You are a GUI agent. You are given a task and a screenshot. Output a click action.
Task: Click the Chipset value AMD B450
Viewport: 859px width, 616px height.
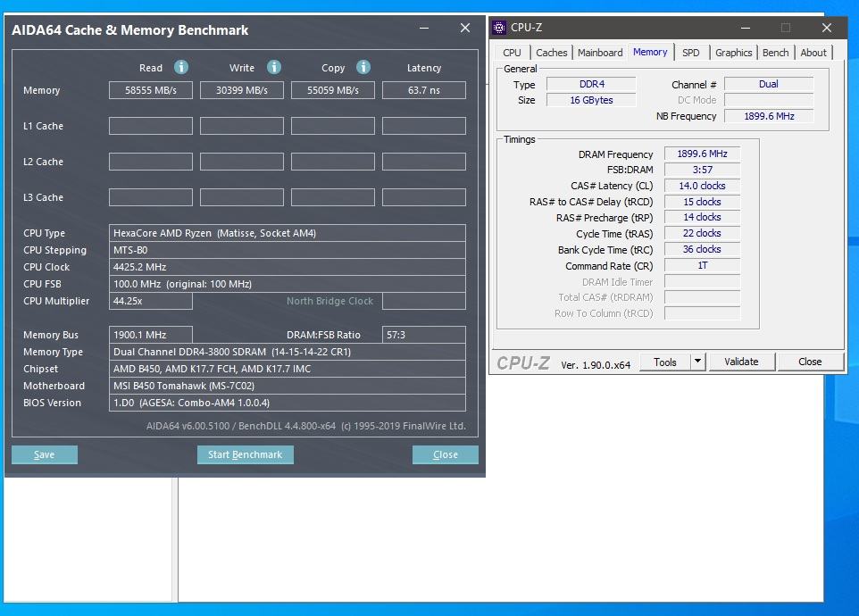[x=287, y=369]
